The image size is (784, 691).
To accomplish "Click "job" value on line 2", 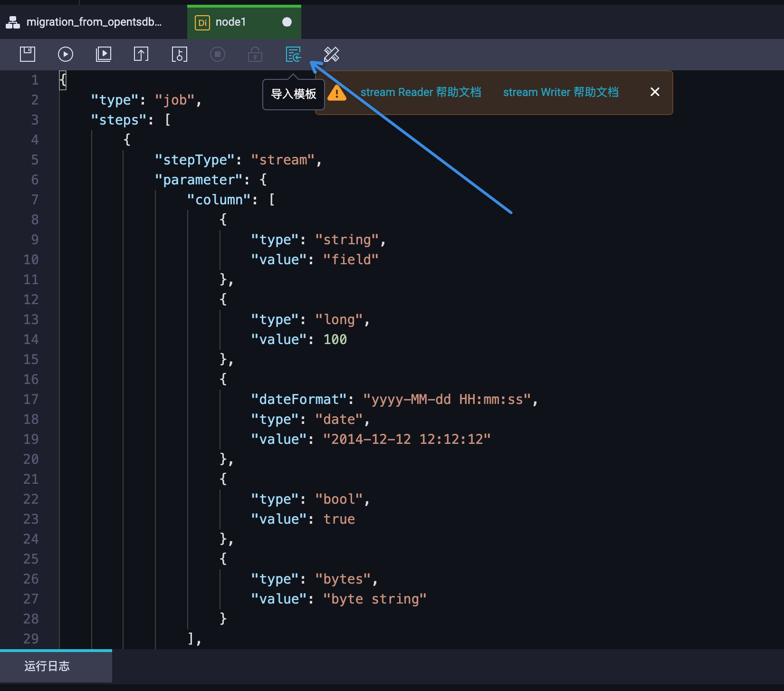I will (x=174, y=100).
